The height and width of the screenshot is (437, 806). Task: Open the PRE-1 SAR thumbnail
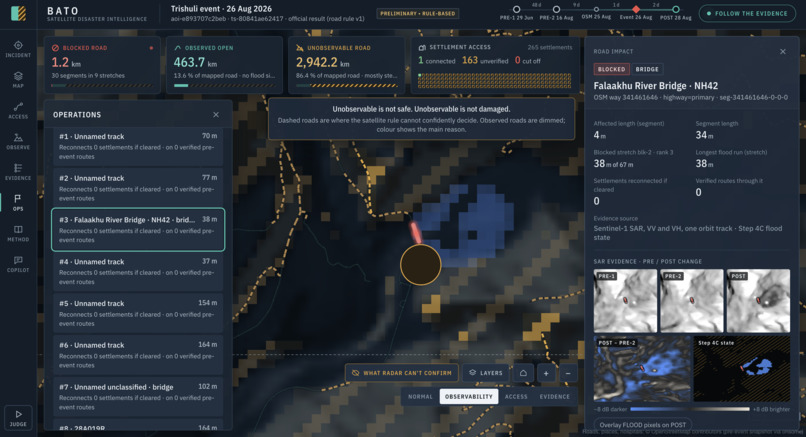(625, 301)
